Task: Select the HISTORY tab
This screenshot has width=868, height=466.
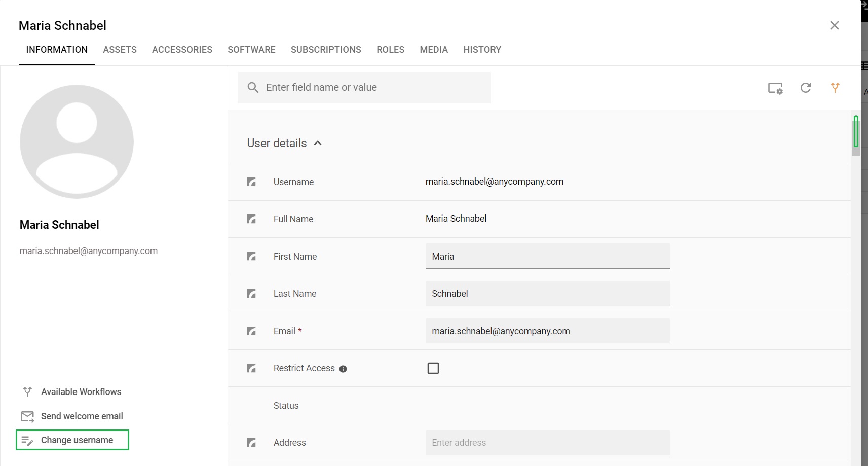Action: pos(482,49)
